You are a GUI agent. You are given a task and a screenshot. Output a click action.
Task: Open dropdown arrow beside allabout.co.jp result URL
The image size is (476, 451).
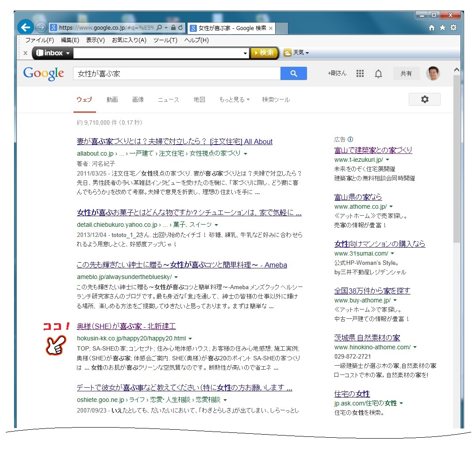point(245,154)
